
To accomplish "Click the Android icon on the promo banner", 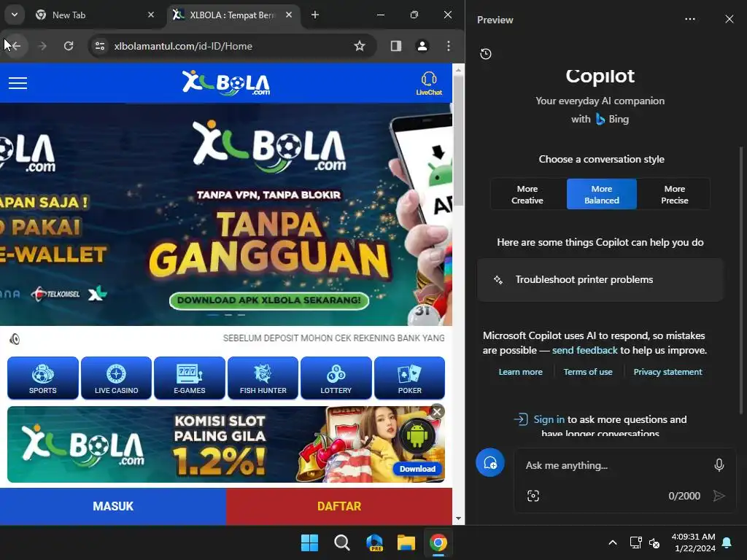I will coord(417,436).
